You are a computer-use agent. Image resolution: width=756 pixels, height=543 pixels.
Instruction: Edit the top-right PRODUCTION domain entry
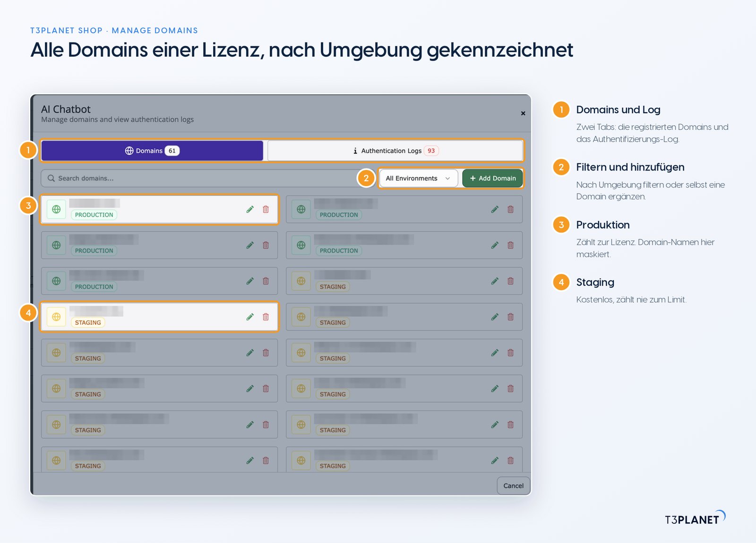point(495,209)
